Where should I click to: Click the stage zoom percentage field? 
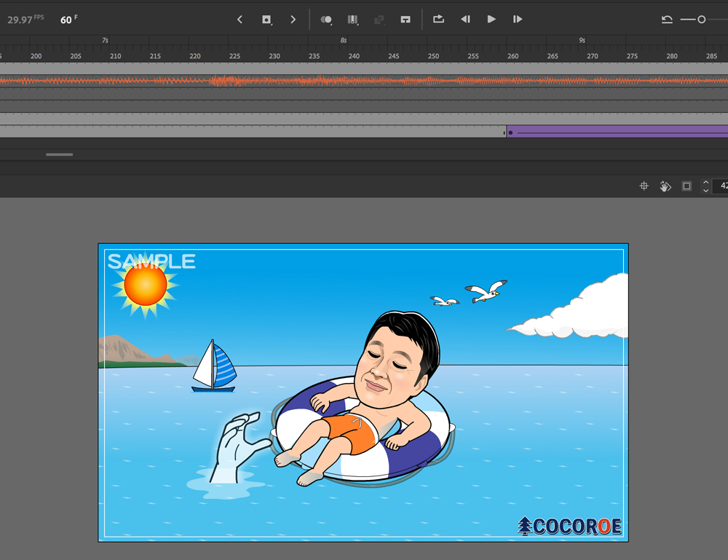point(721,186)
